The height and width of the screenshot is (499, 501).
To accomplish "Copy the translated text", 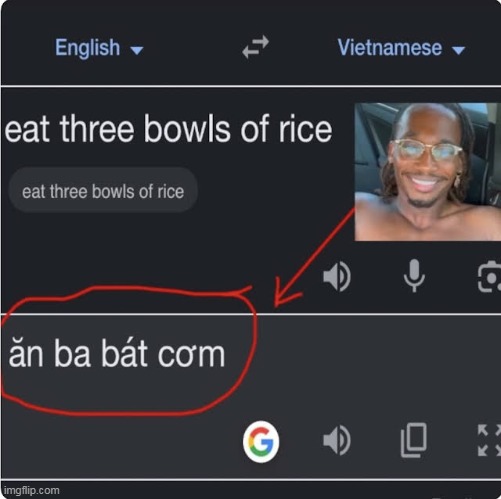I will click(x=414, y=440).
